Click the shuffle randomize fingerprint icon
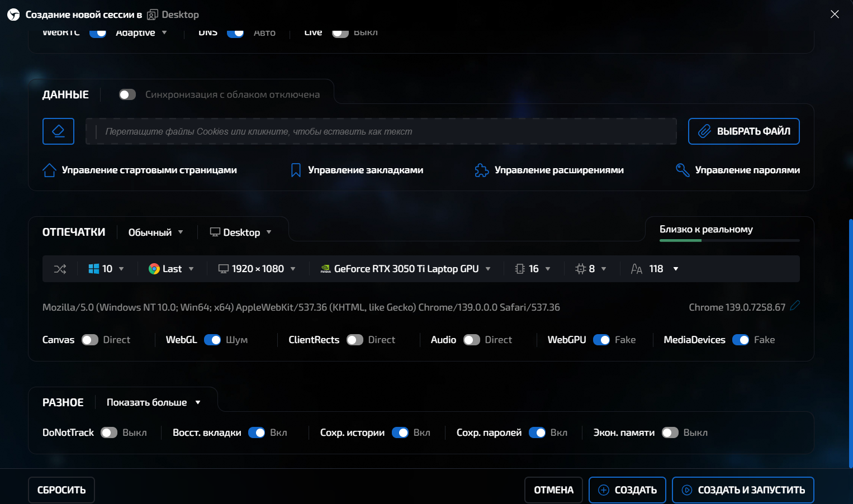853x504 pixels. click(60, 269)
